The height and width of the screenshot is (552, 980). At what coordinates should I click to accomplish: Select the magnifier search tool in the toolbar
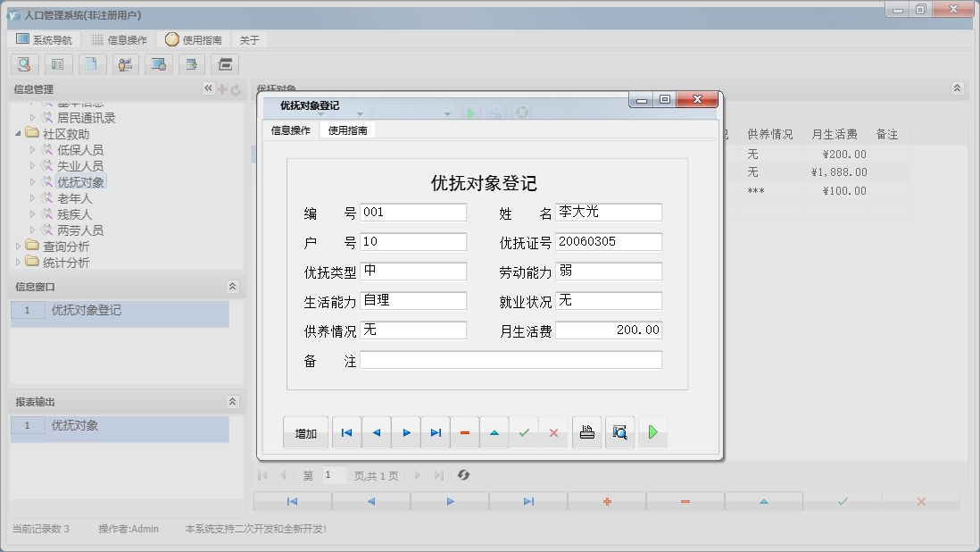[24, 64]
